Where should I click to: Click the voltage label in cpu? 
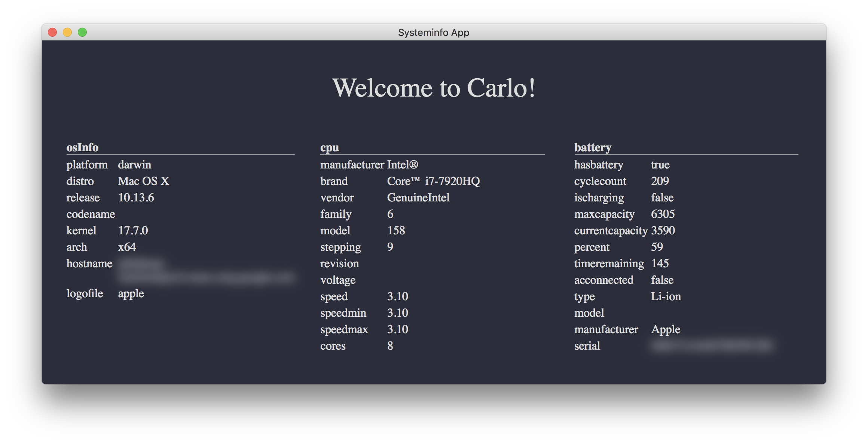click(338, 280)
